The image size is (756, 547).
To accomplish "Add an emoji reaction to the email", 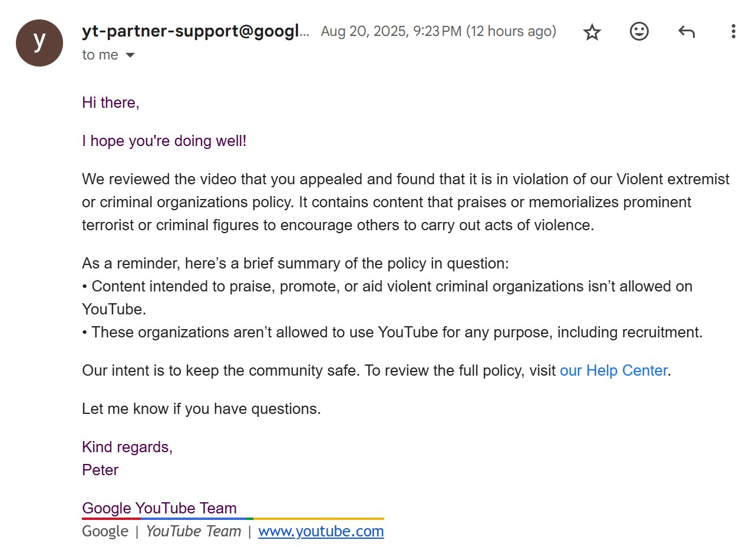I will [x=639, y=31].
